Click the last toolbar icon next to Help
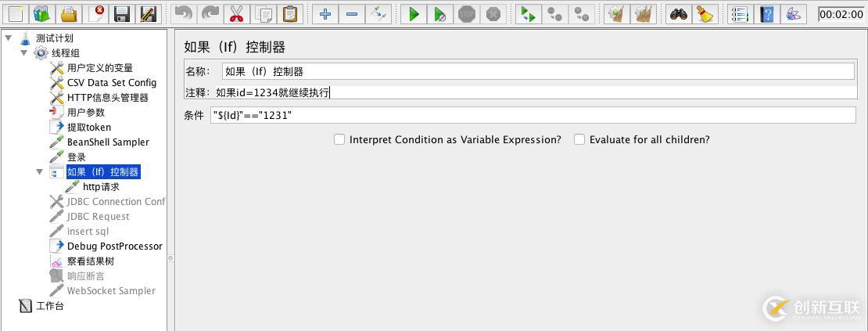This screenshot has width=868, height=331. pyautogui.click(x=794, y=14)
